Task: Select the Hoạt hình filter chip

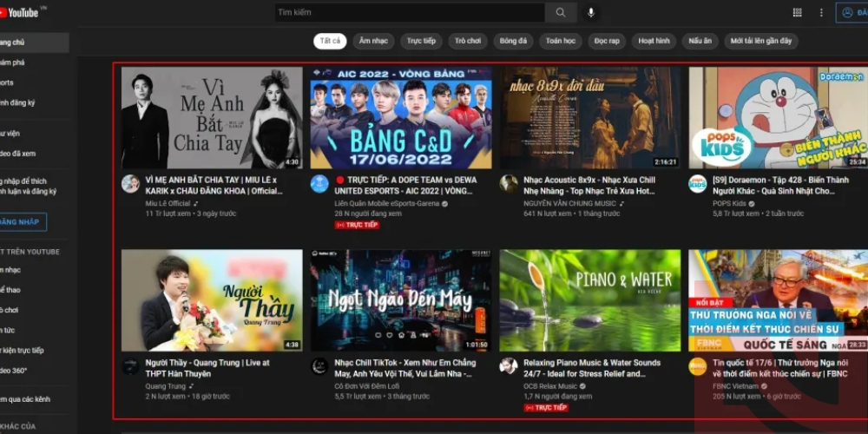Action: (654, 41)
